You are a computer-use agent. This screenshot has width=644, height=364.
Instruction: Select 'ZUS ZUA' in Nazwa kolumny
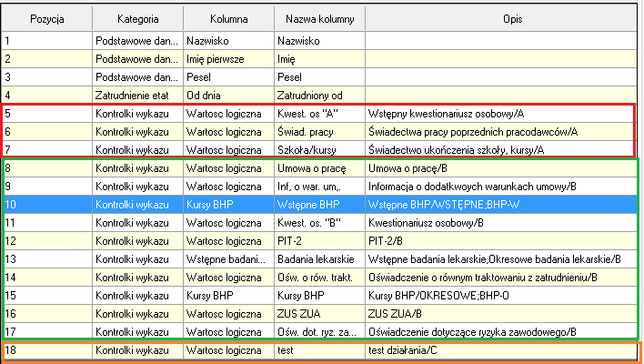click(319, 314)
